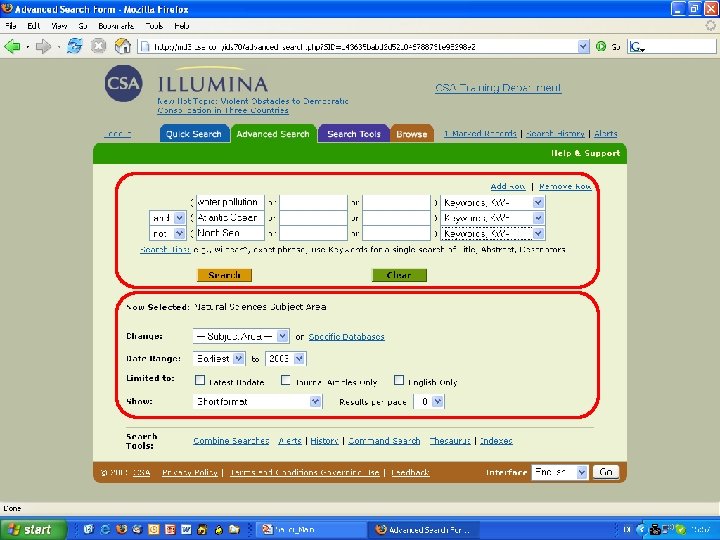Open the Marked Records link
Screen dimensions: 720x540
[480, 134]
